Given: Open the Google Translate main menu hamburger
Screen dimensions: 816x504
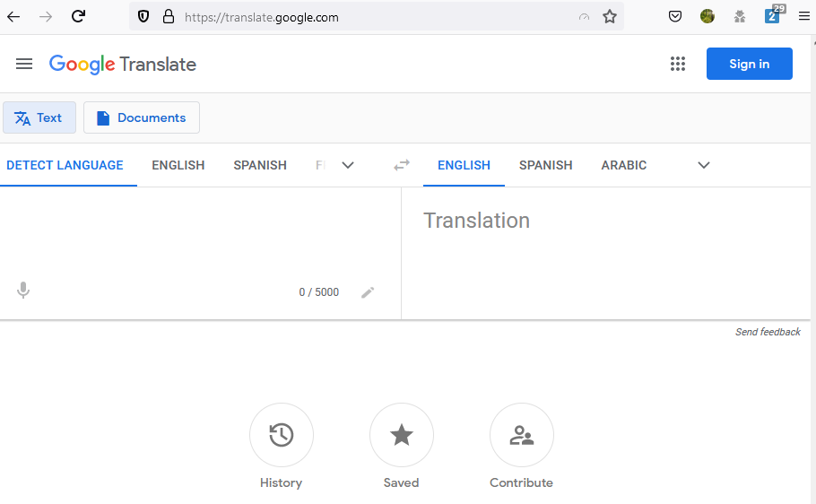Looking at the screenshot, I should coord(24,64).
